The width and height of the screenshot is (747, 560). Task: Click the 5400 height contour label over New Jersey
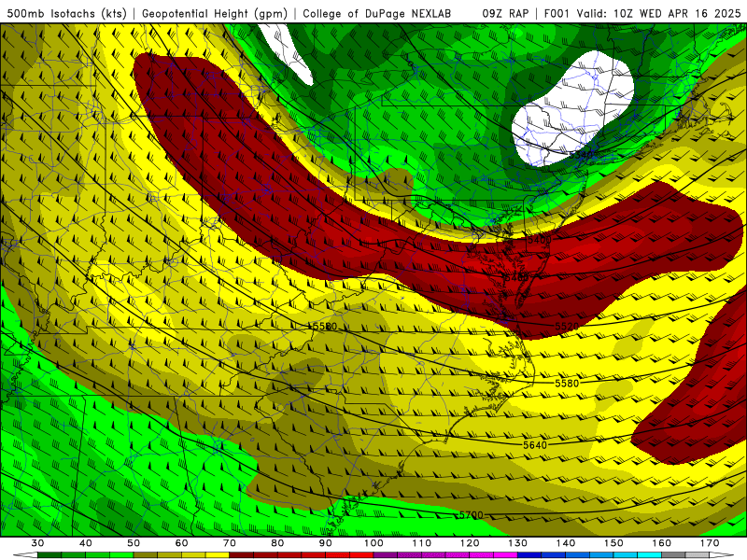pos(540,240)
